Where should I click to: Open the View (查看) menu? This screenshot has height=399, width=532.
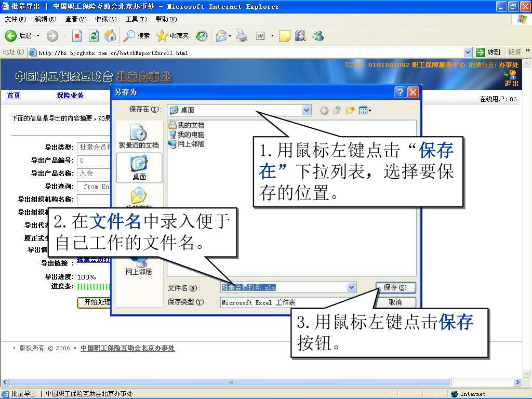[x=76, y=19]
